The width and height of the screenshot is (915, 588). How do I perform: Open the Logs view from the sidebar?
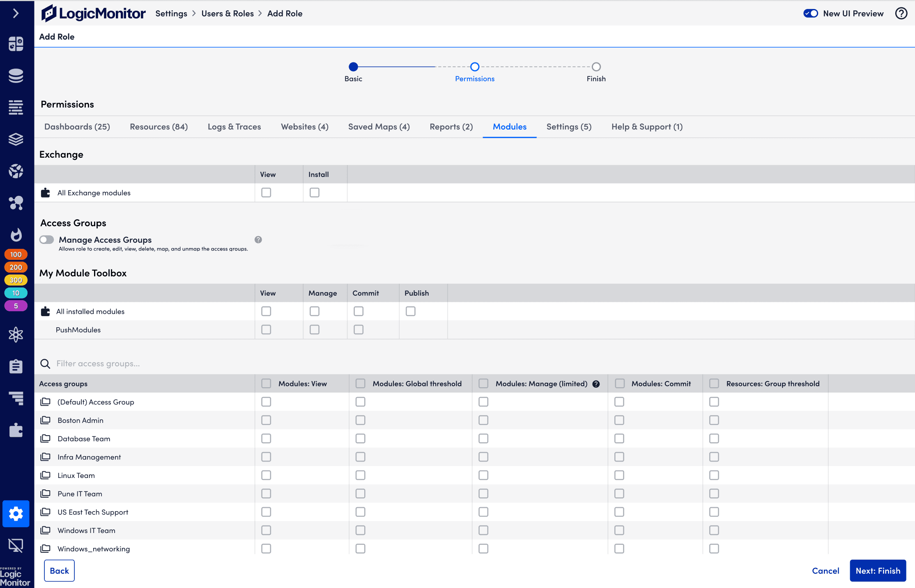click(16, 107)
